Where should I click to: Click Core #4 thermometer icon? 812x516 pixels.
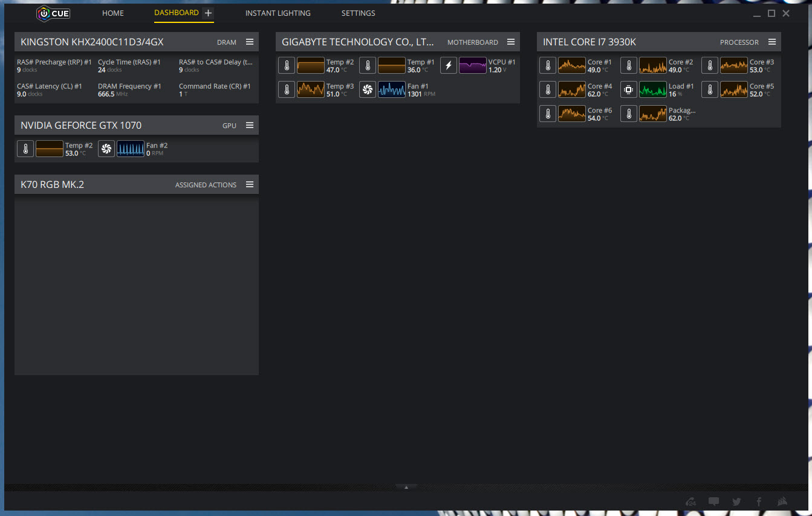(548, 89)
